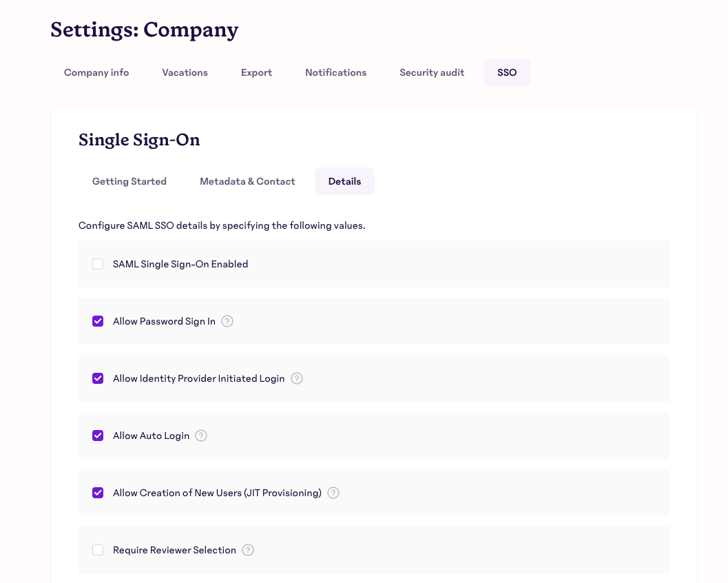The width and height of the screenshot is (728, 583).
Task: Uncheck Allow Password Sign In
Action: (x=98, y=321)
